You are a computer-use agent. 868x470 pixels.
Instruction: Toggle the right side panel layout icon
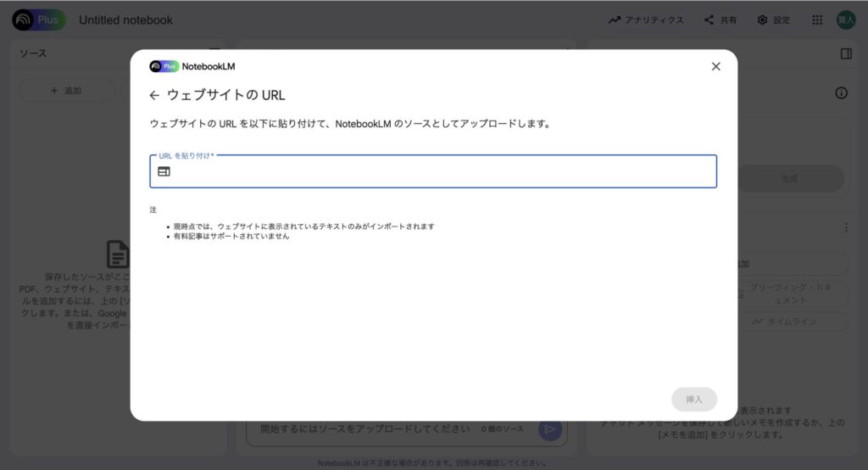click(846, 53)
